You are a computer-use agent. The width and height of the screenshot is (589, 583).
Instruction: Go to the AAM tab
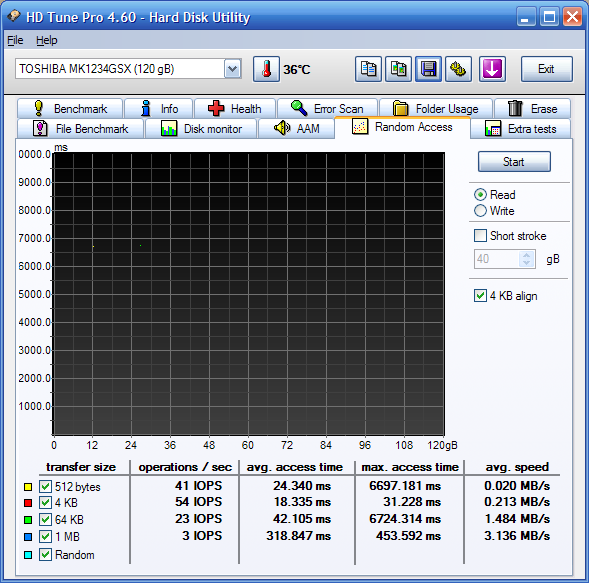coord(296,128)
